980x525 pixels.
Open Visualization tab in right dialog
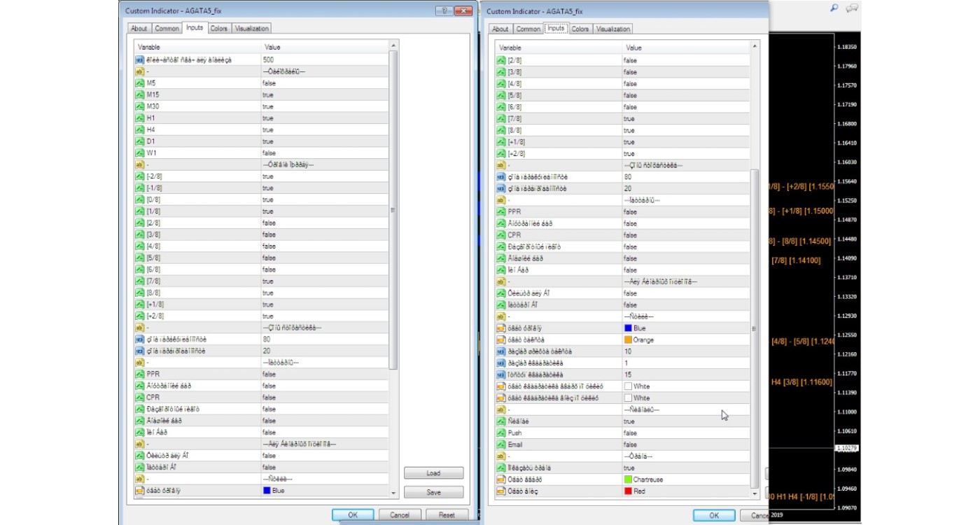(x=613, y=29)
